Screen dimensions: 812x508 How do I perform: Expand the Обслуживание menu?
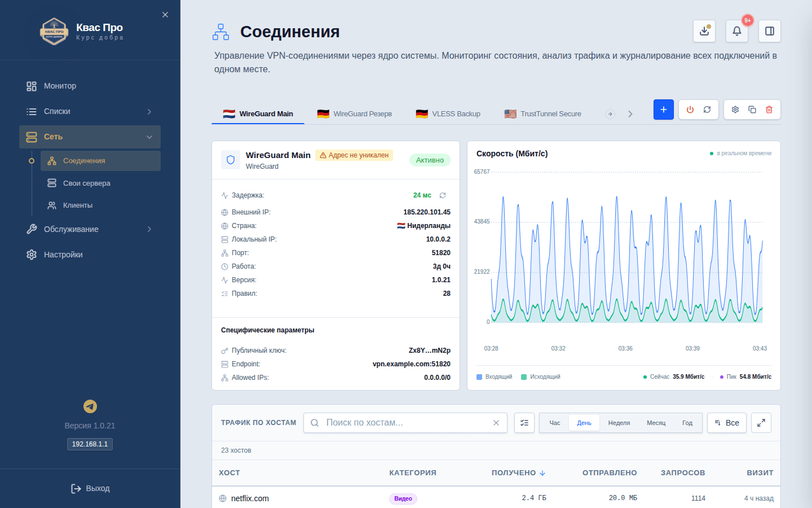(90, 229)
